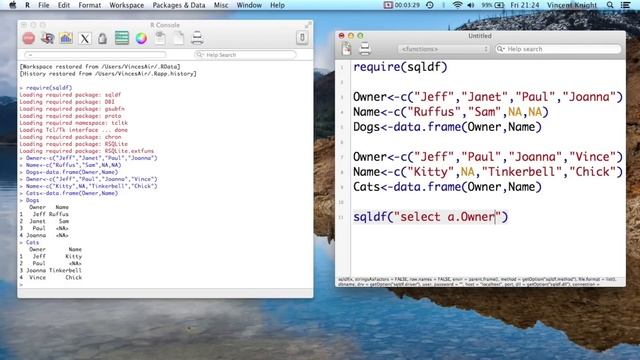Click the sqldf("select a.Owner") line in editor

pyautogui.click(x=431, y=217)
